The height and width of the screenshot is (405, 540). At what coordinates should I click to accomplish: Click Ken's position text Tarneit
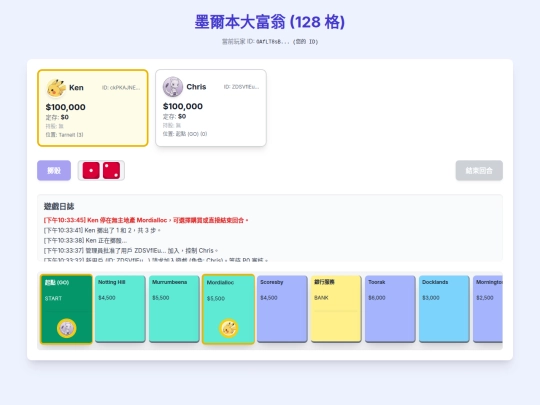click(64, 135)
